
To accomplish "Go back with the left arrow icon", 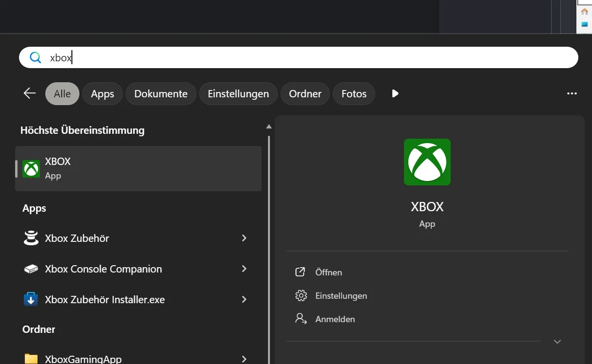I will point(30,93).
